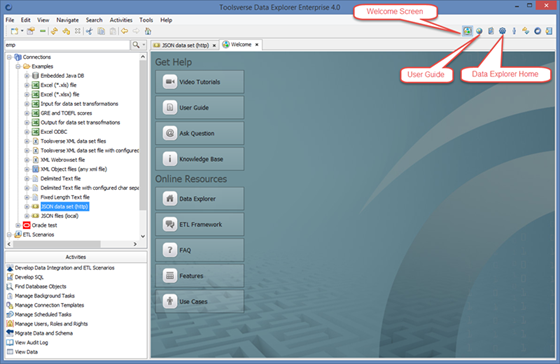Click the Features button
The image size is (560, 364).
click(x=200, y=276)
